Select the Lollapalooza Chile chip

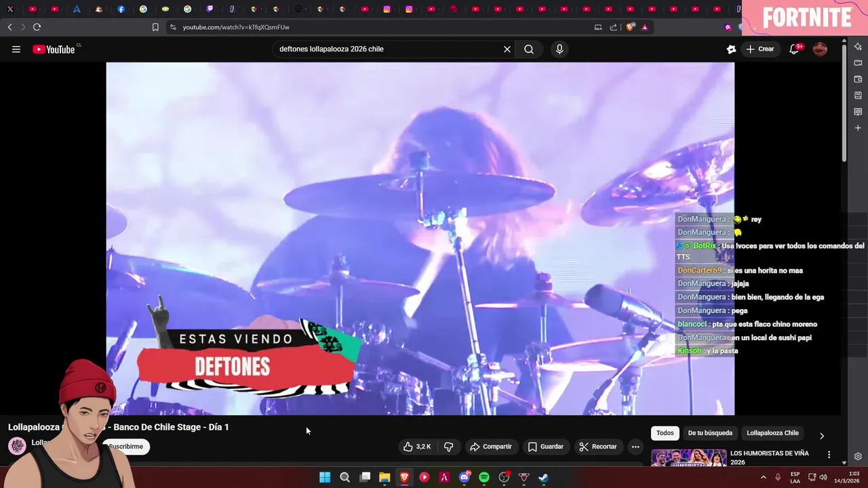(772, 433)
